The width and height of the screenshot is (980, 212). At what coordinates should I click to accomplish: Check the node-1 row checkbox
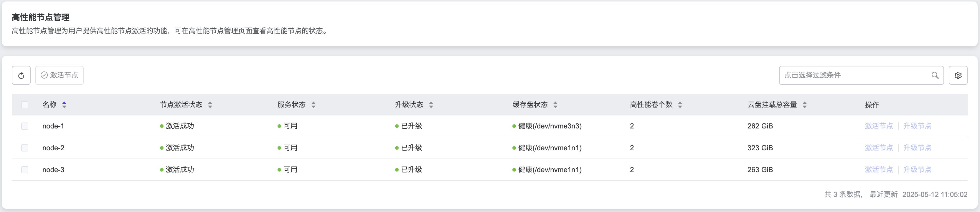click(x=25, y=126)
